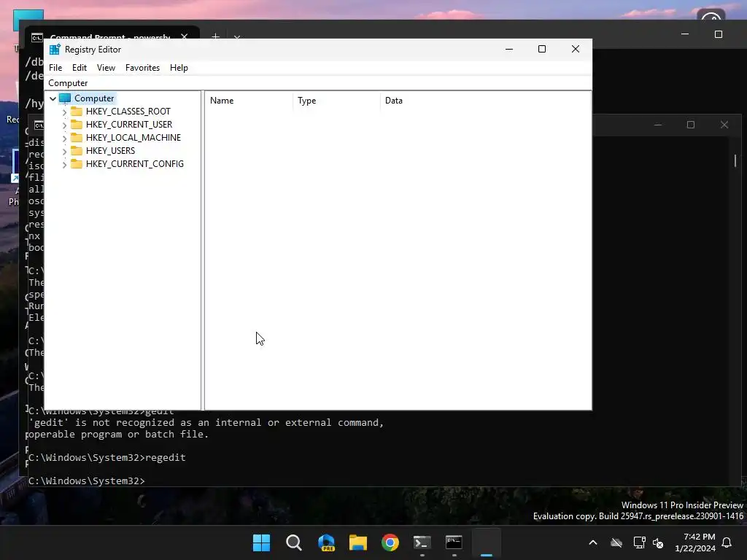Expand HKEY_CURRENT_USER key
Screen dimensions: 747x560
64,125
